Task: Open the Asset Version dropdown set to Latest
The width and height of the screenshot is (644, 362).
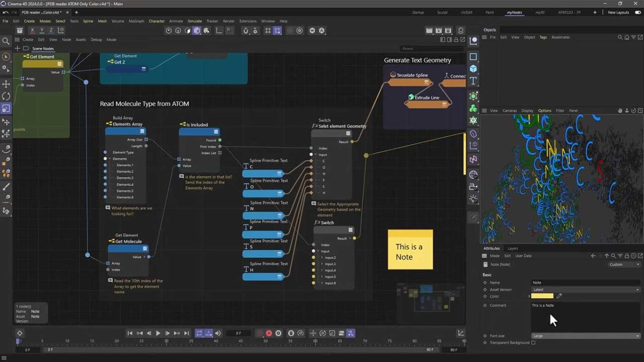Action: click(585, 290)
